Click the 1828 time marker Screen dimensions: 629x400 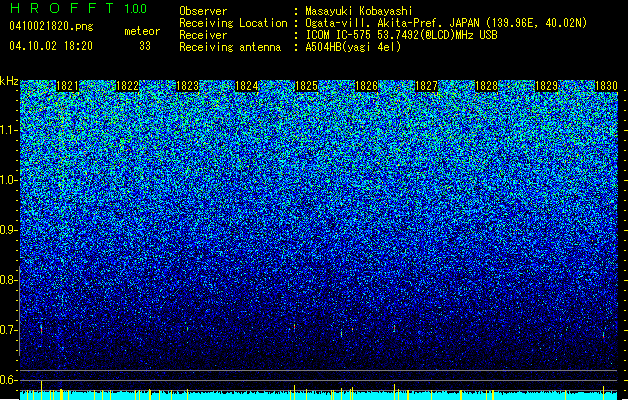[x=486, y=86]
